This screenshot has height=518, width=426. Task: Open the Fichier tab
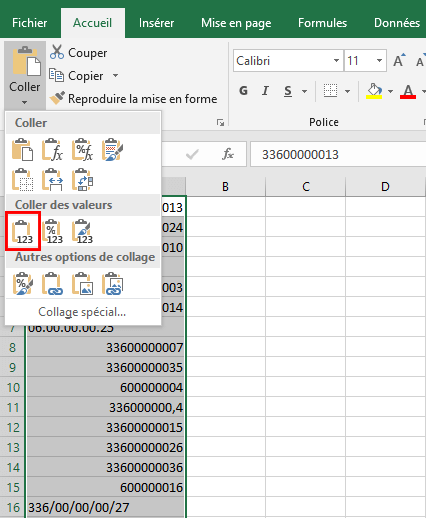coord(30,23)
